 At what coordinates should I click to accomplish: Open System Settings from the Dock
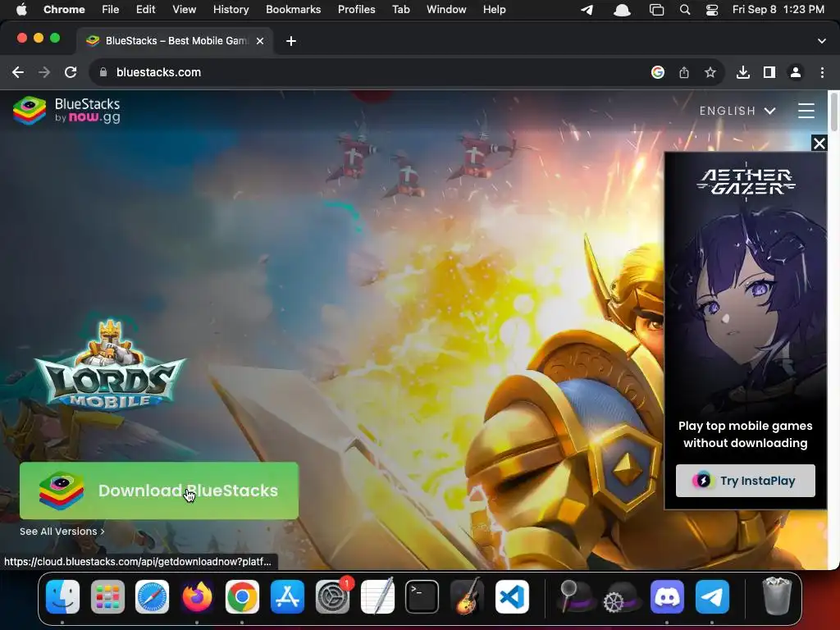[x=333, y=597]
